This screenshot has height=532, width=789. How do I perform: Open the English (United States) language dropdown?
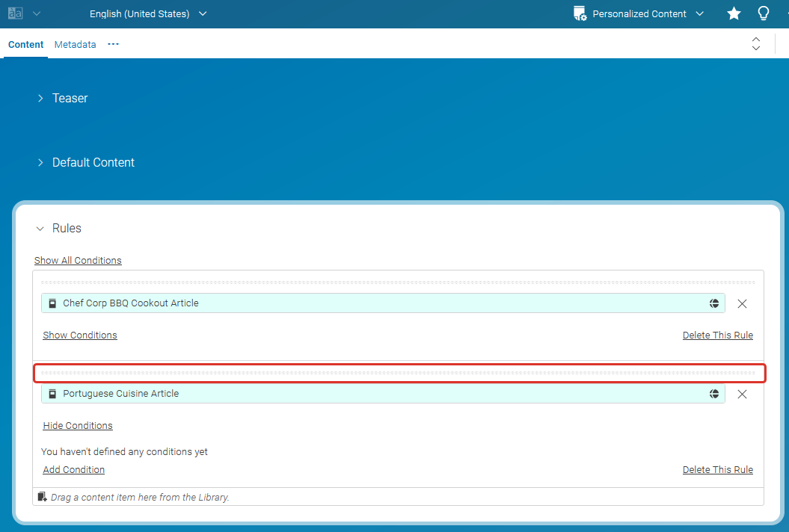coord(148,13)
